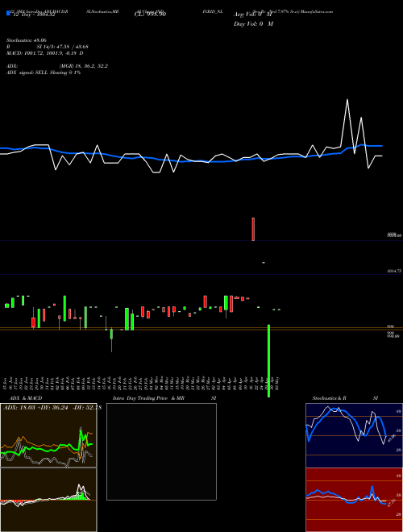Click the 'SI 14/3: 47.58 / 48.68' reading
This screenshot has width=403, height=532.
coord(62,47)
